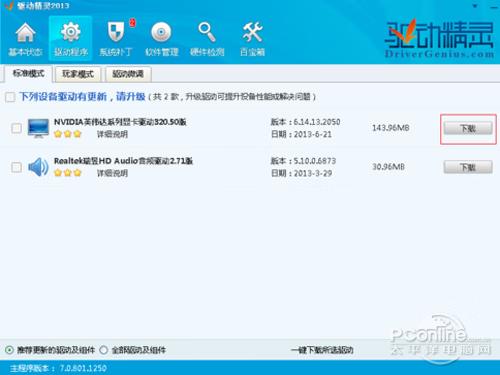The height and width of the screenshot is (375, 500).
Task: Click the Realtek speaker device icon
Action: pyautogui.click(x=38, y=167)
